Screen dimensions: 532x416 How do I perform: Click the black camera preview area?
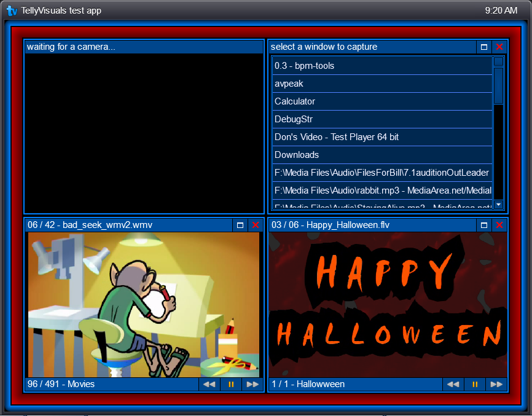click(x=144, y=133)
